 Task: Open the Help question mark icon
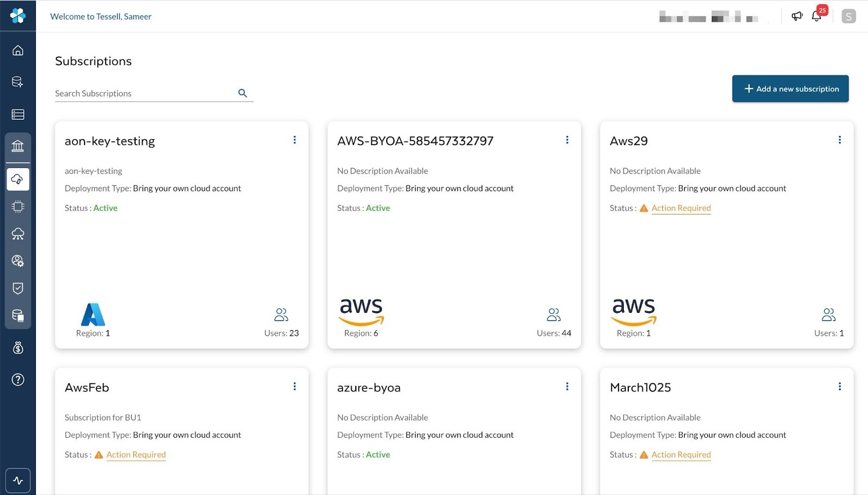click(18, 380)
